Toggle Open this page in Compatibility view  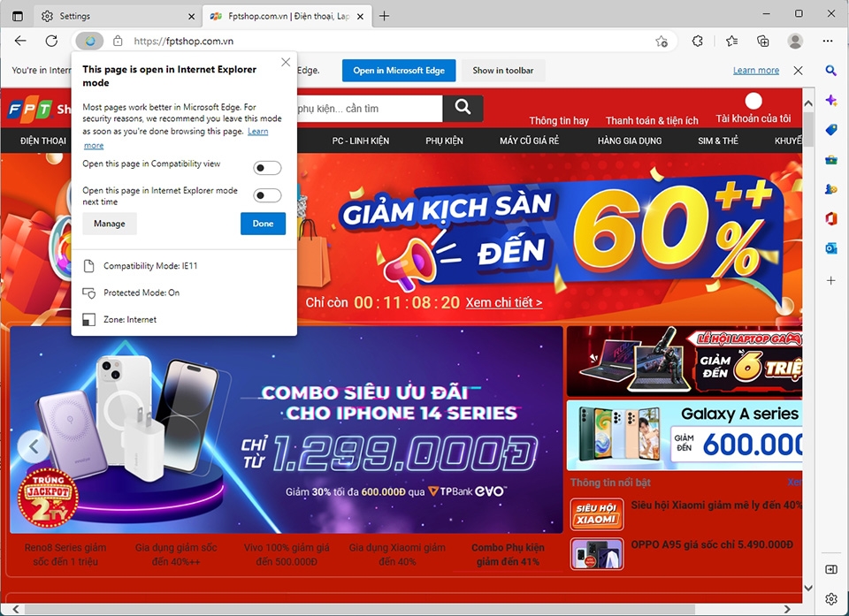(x=267, y=168)
